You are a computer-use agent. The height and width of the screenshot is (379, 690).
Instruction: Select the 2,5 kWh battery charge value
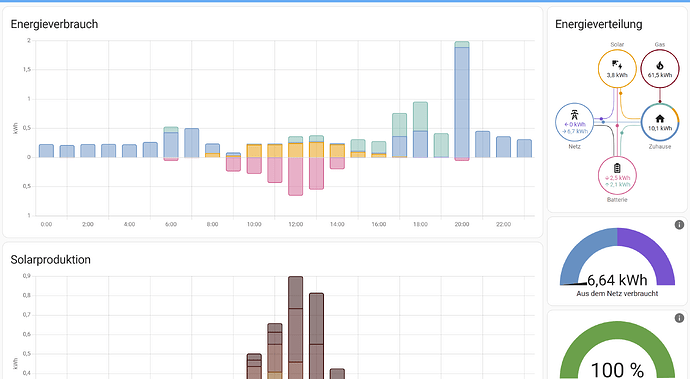click(x=617, y=178)
